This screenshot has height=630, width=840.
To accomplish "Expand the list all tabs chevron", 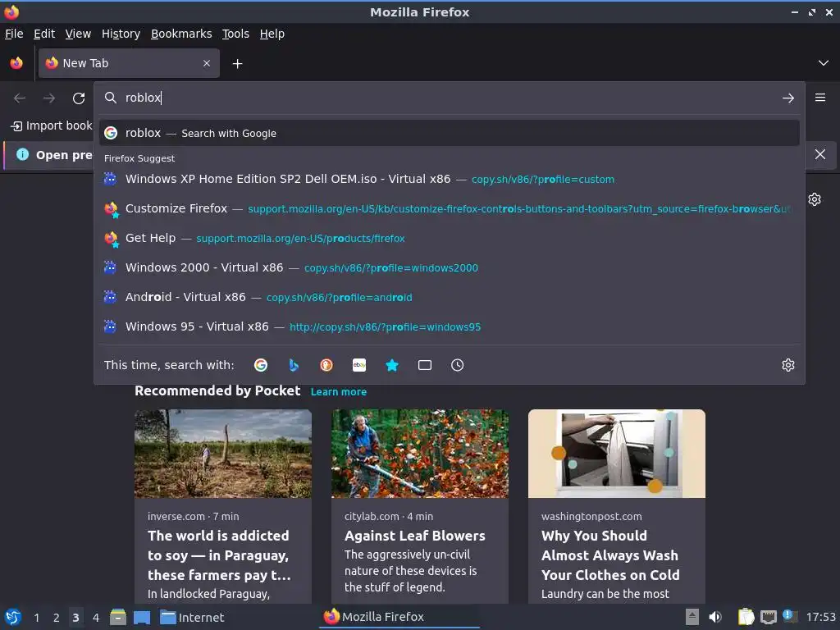I will 824,63.
